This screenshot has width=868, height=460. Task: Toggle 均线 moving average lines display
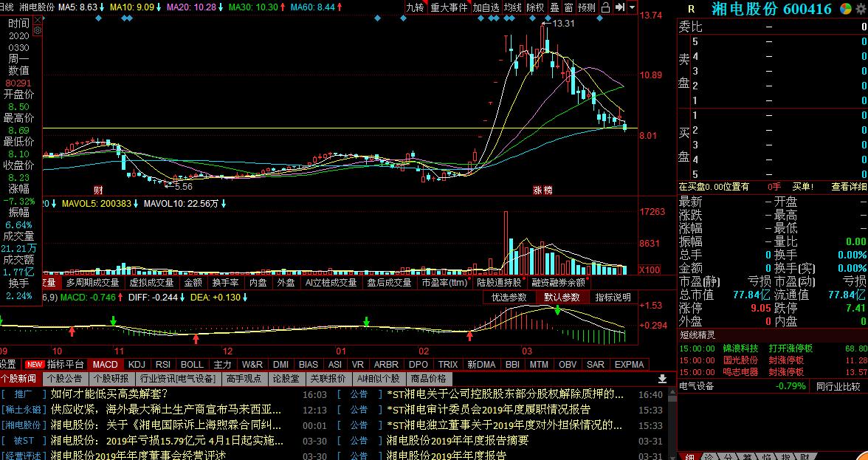coord(514,8)
